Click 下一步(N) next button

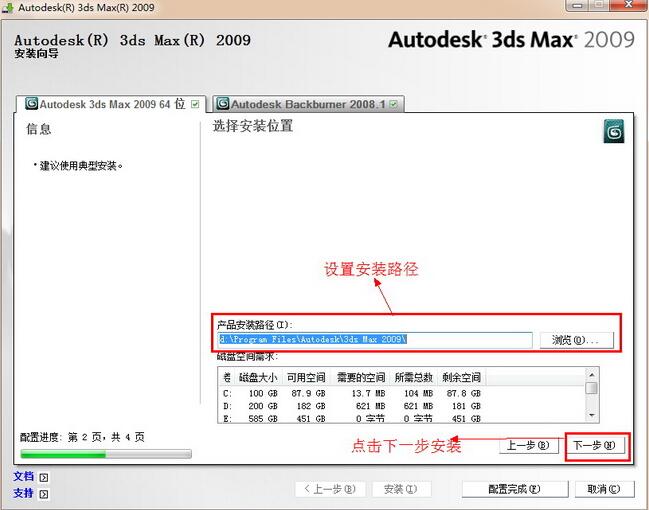coord(594,446)
